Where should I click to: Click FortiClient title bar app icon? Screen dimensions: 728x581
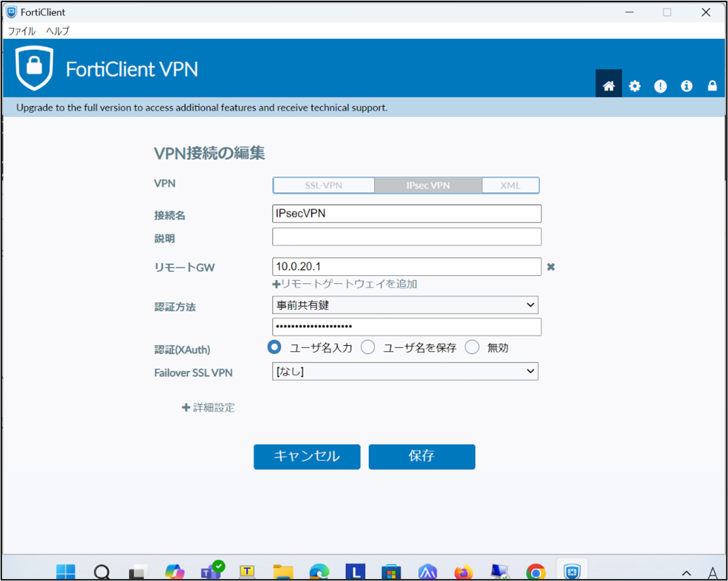11,12
